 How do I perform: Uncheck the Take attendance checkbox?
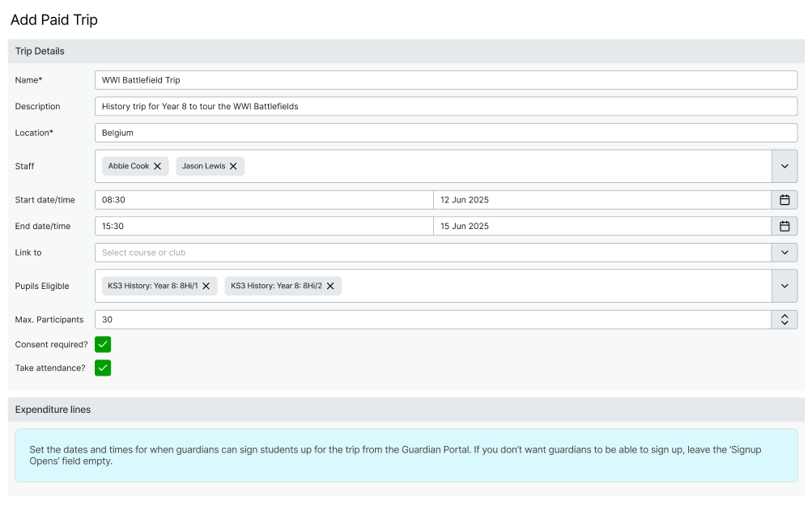pyautogui.click(x=102, y=368)
